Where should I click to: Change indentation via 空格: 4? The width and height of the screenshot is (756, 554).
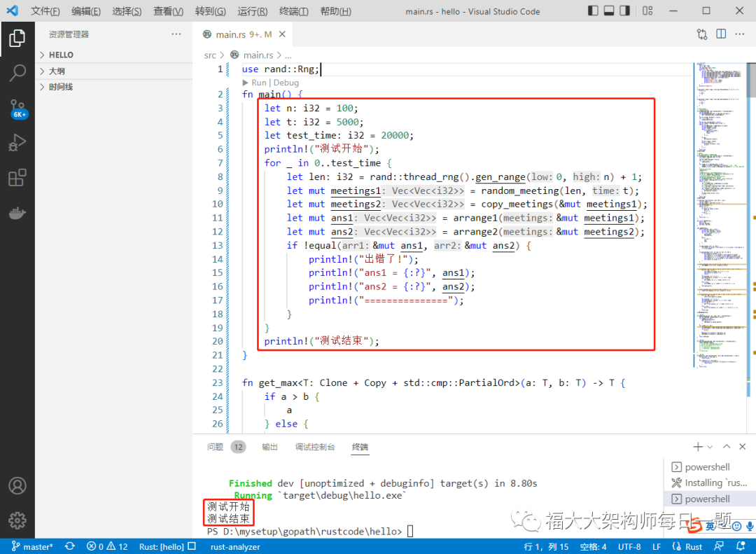tap(593, 547)
